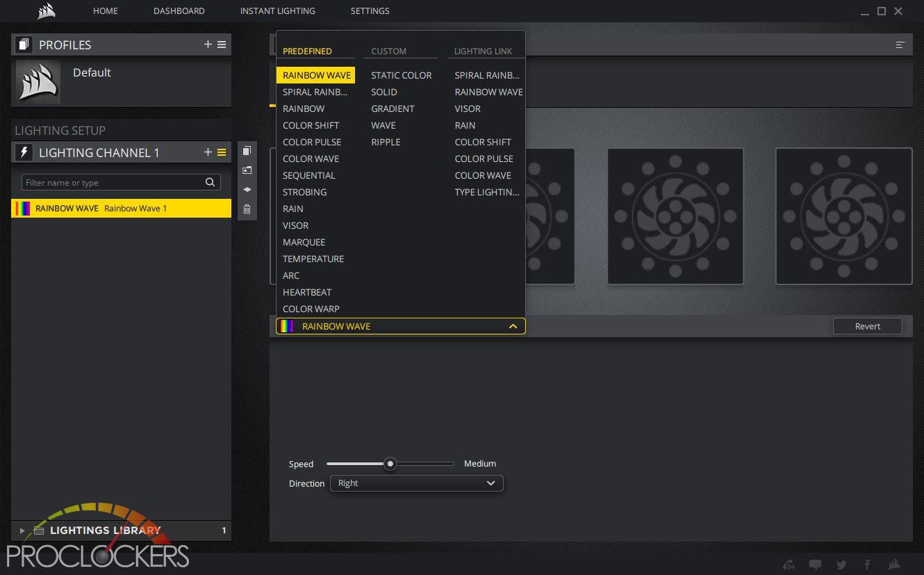Select the Predefined effects category
This screenshot has height=575, width=924.
click(307, 51)
